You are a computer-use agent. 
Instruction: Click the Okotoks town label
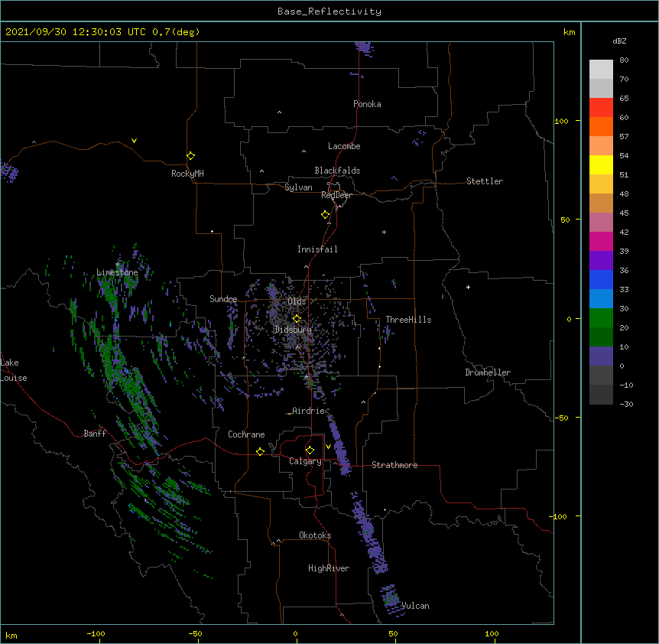[315, 535]
